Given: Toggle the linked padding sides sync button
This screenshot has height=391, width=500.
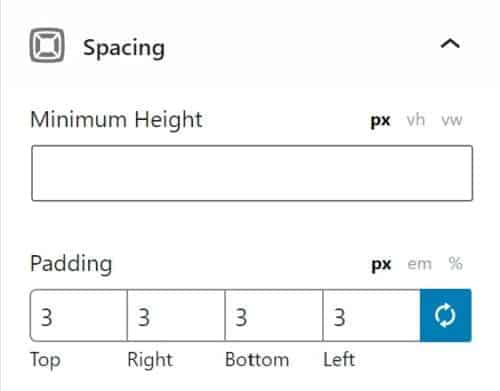Looking at the screenshot, I should click(x=446, y=315).
